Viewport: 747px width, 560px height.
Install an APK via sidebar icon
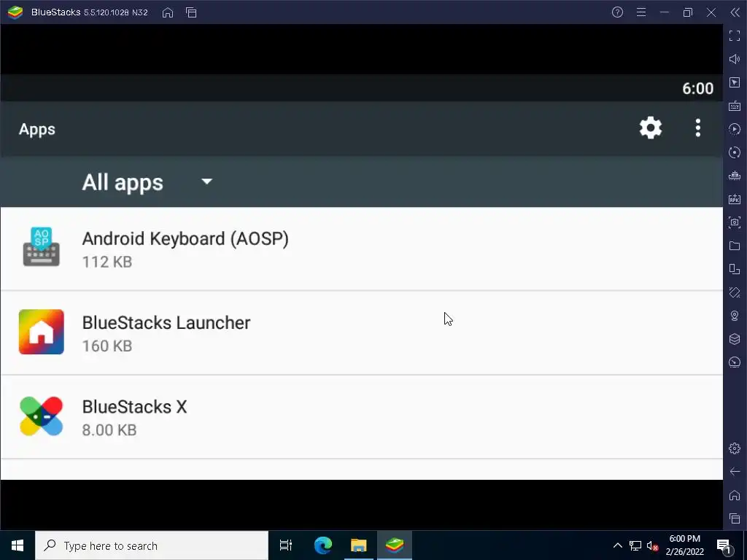(x=735, y=199)
